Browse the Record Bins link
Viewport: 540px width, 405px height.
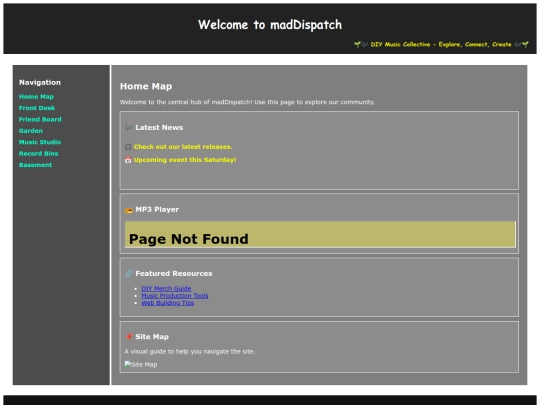click(39, 154)
